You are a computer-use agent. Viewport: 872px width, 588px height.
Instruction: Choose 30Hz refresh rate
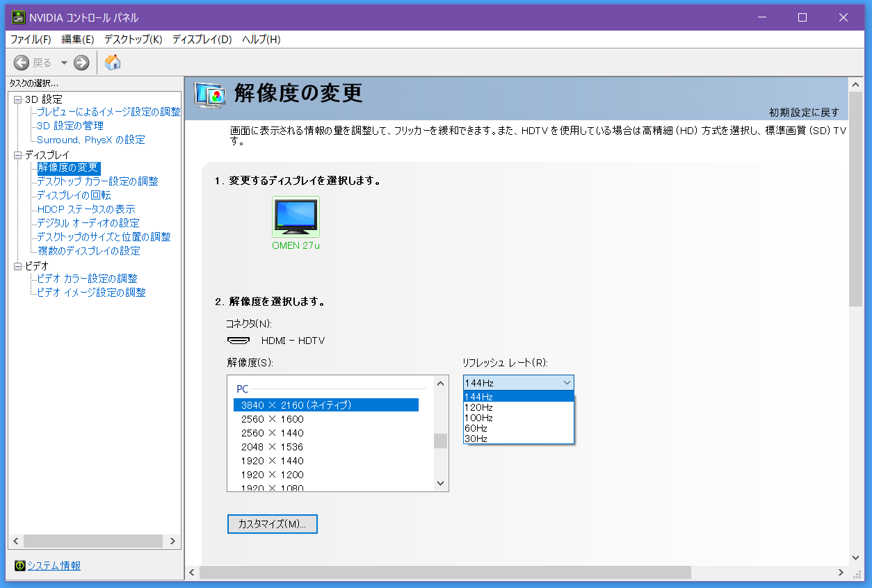point(519,439)
